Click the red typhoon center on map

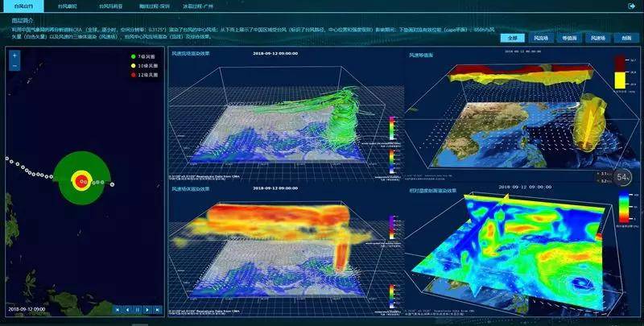tap(80, 180)
